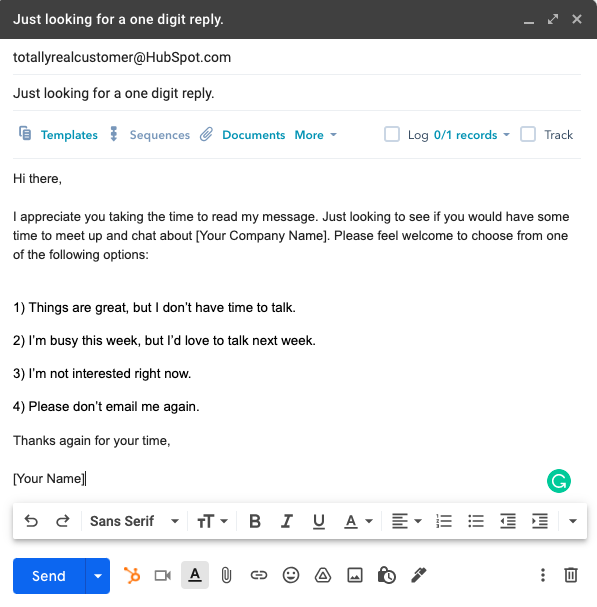Open the text color picker
The image size is (597, 607).
[358, 521]
